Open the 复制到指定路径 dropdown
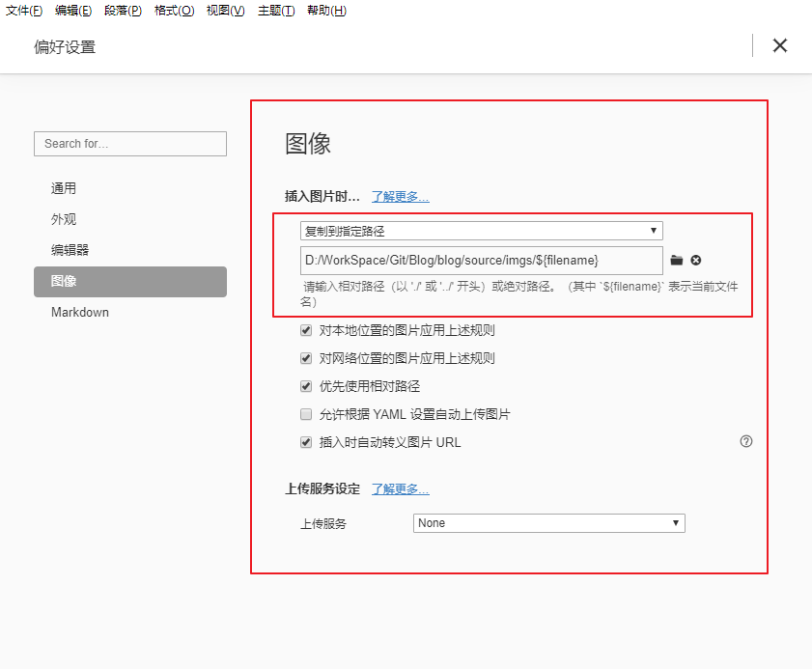812x669 pixels. (x=482, y=231)
